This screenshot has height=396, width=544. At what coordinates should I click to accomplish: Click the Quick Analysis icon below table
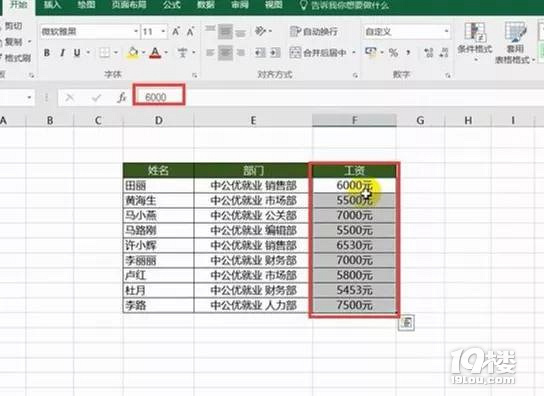tap(406, 323)
